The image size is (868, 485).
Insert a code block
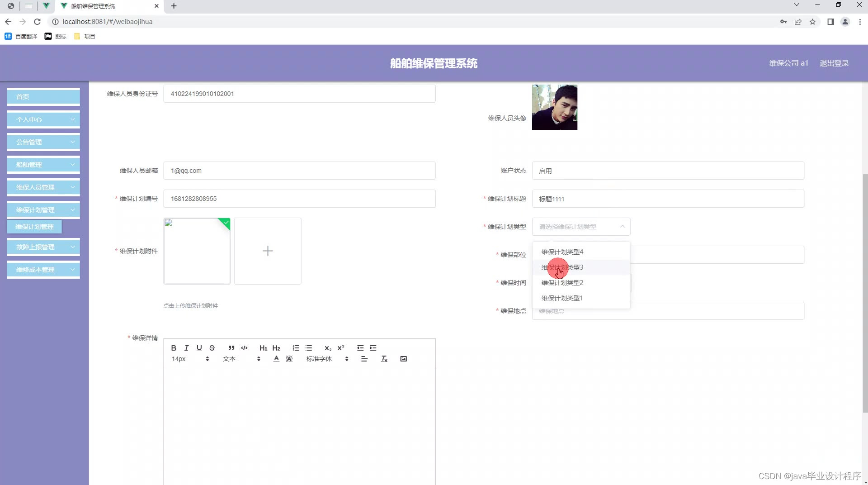tap(244, 348)
